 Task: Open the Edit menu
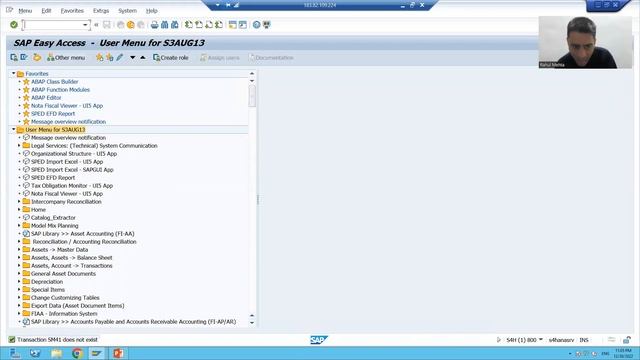click(x=46, y=11)
